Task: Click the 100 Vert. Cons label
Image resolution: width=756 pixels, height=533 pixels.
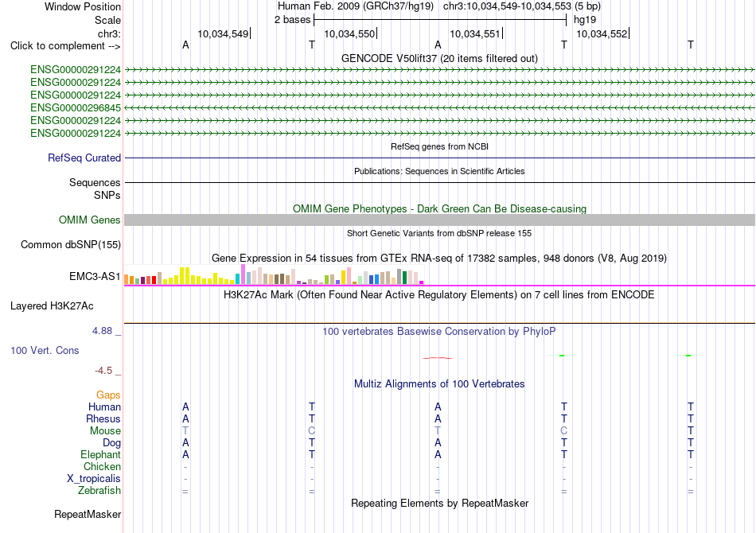Action: pos(45,350)
